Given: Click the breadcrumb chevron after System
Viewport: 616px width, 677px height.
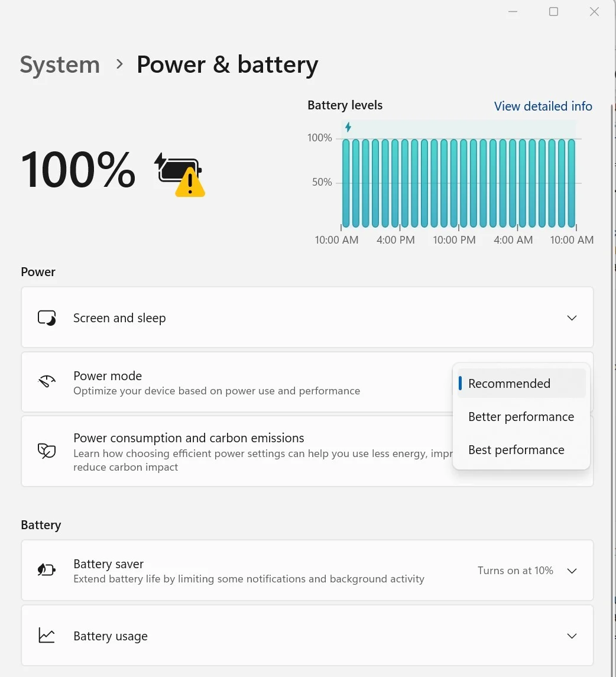Looking at the screenshot, I should click(119, 64).
